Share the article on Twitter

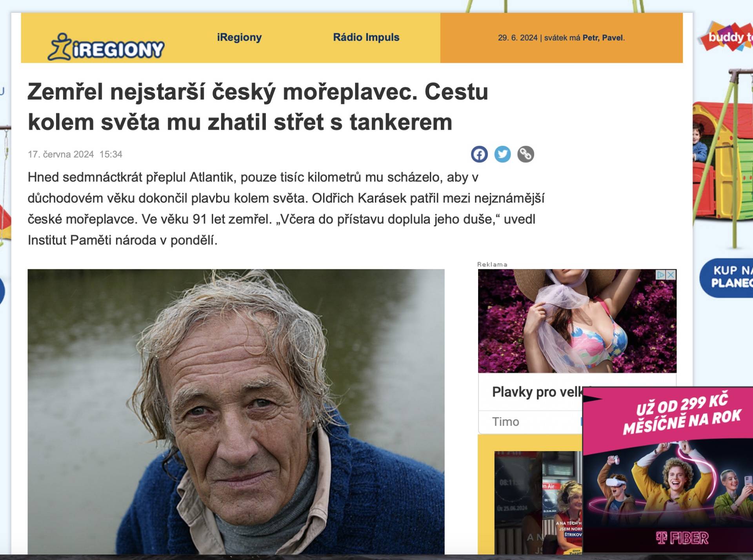502,154
